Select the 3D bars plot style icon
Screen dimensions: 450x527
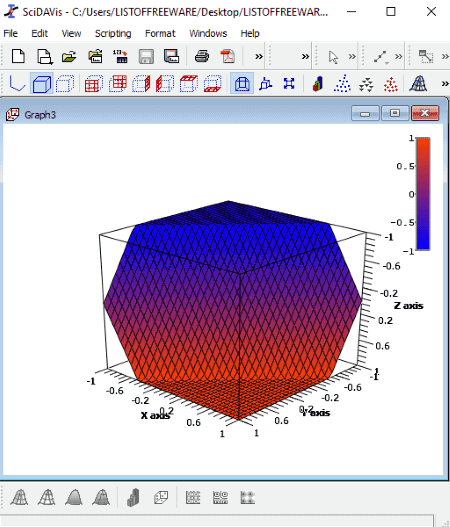tap(318, 83)
